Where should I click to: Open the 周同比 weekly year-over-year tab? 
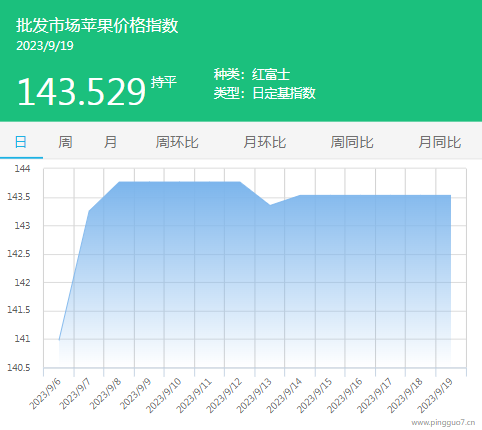pyautogui.click(x=352, y=142)
